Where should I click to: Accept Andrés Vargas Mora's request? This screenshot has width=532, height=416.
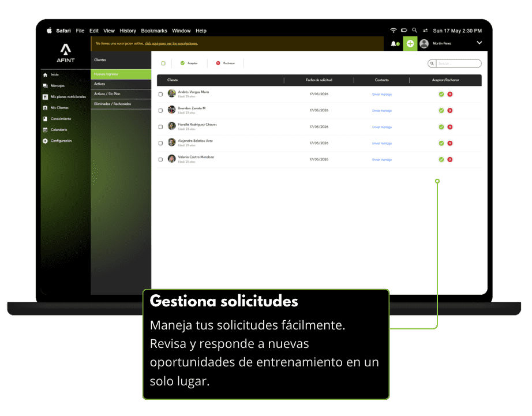coord(441,94)
